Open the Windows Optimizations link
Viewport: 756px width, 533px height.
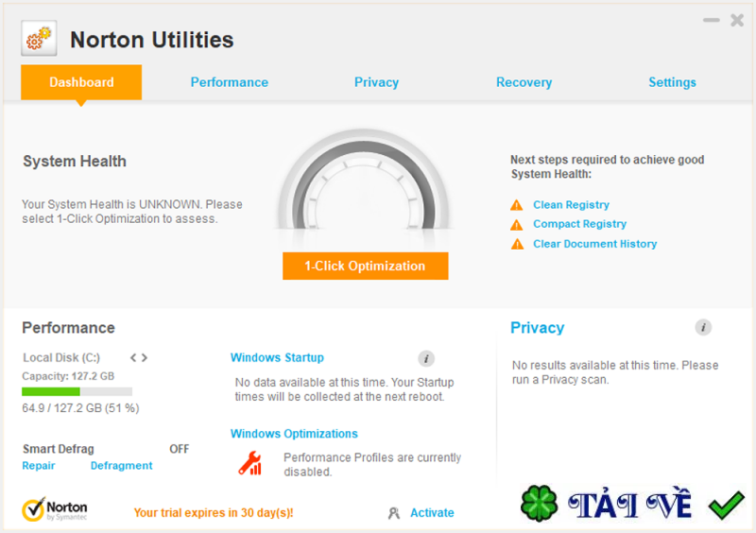294,434
